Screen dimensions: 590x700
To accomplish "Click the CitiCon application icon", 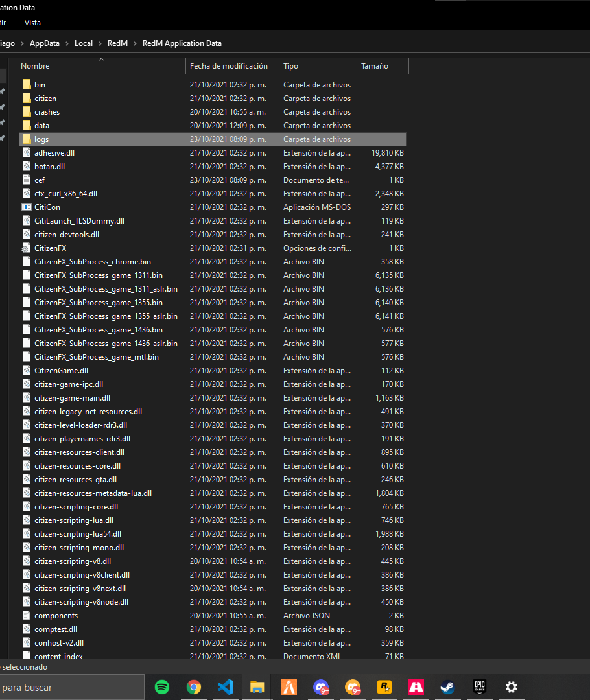I will pyautogui.click(x=27, y=207).
